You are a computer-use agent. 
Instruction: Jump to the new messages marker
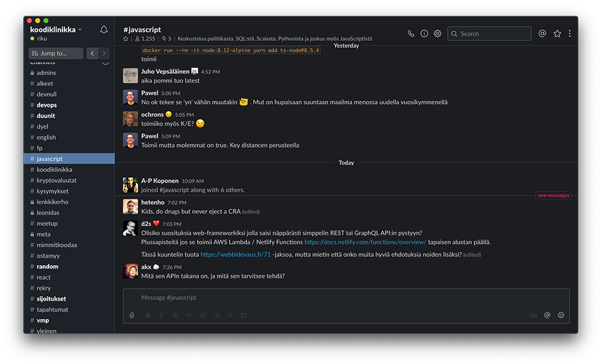coord(553,195)
